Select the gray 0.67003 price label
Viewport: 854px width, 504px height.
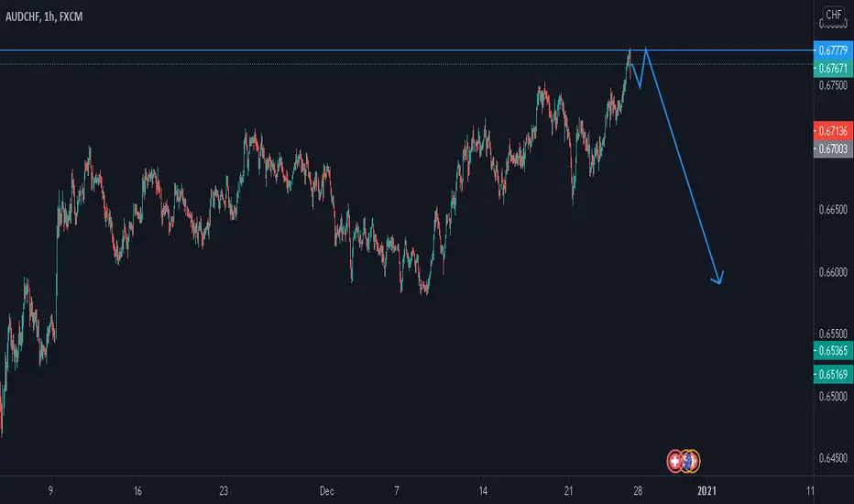(x=833, y=148)
